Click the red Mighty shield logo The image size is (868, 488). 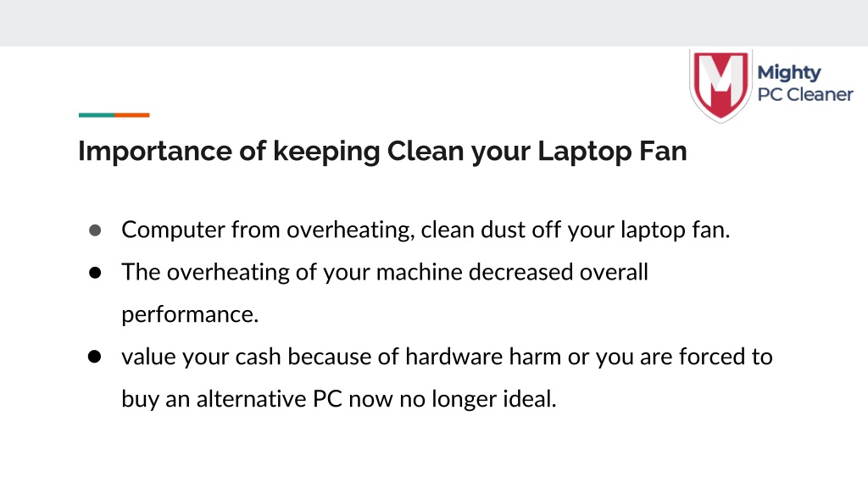(721, 86)
